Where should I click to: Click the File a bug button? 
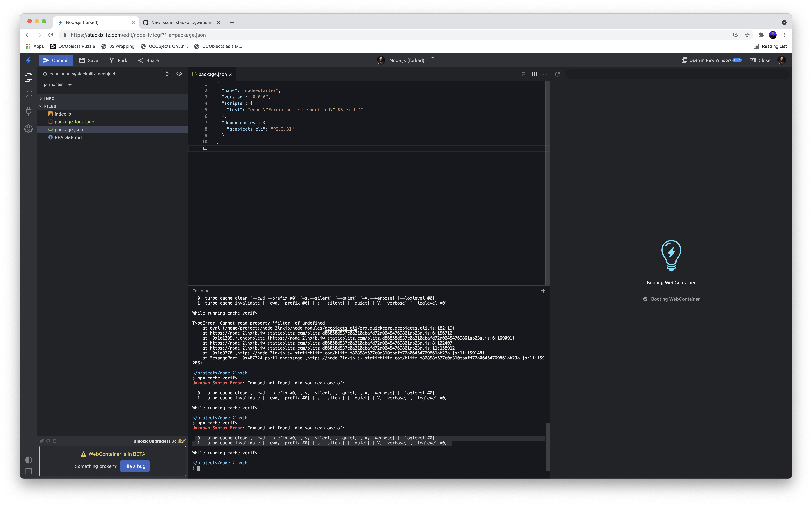pyautogui.click(x=135, y=466)
